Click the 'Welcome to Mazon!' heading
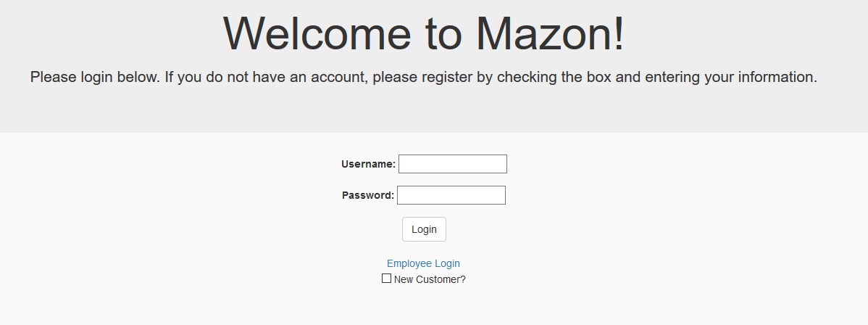This screenshot has width=868, height=325. pos(423,33)
